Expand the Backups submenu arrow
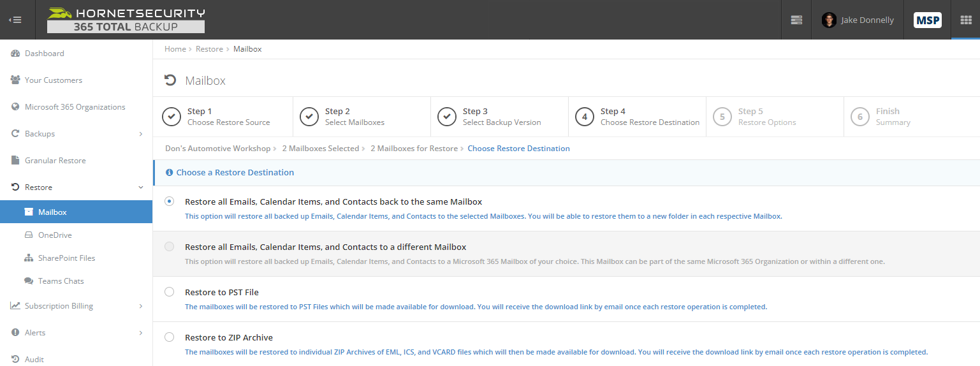 (141, 134)
